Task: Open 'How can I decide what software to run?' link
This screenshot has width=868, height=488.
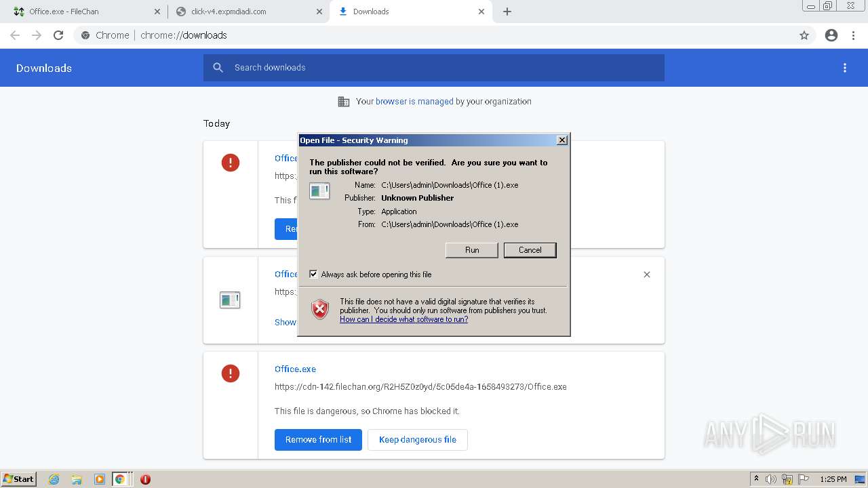Action: pyautogui.click(x=403, y=319)
